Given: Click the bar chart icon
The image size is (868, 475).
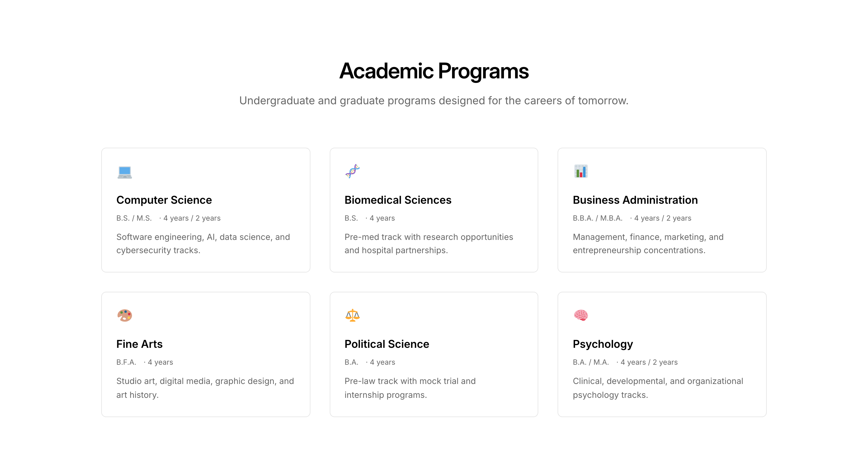Looking at the screenshot, I should pyautogui.click(x=580, y=171).
